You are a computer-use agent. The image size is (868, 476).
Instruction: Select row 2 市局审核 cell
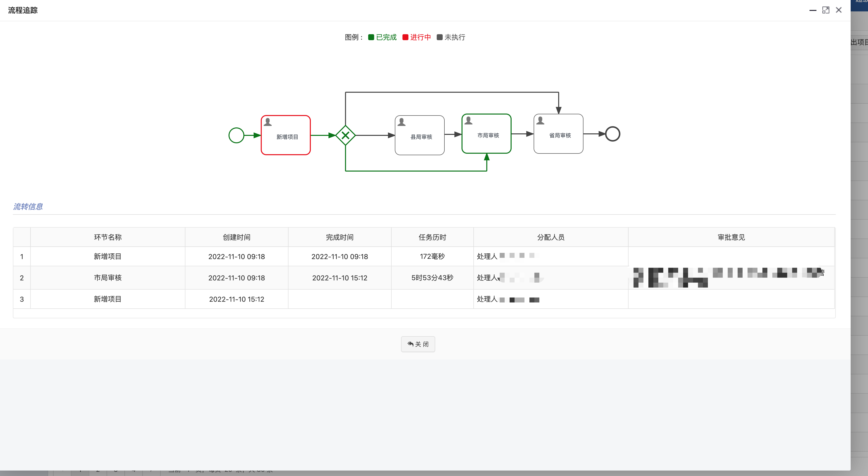tap(108, 277)
